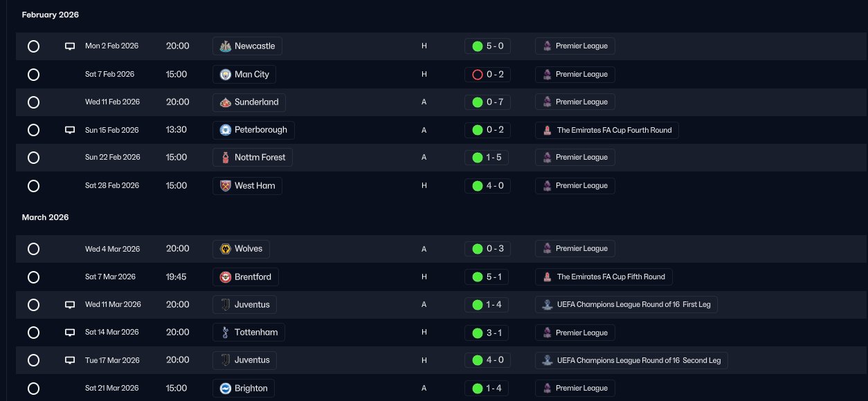Viewport: 868px width, 401px height.
Task: Click the Man City club crest
Action: [x=225, y=74]
